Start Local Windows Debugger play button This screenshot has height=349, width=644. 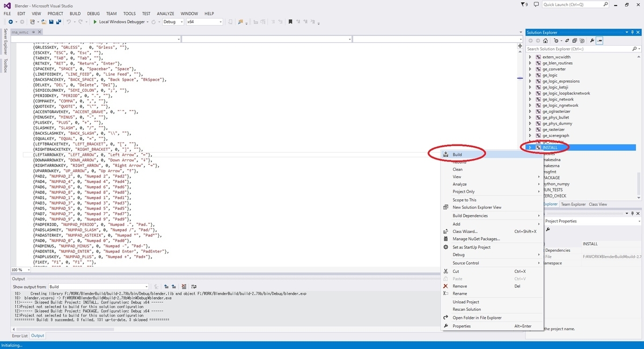pos(95,22)
